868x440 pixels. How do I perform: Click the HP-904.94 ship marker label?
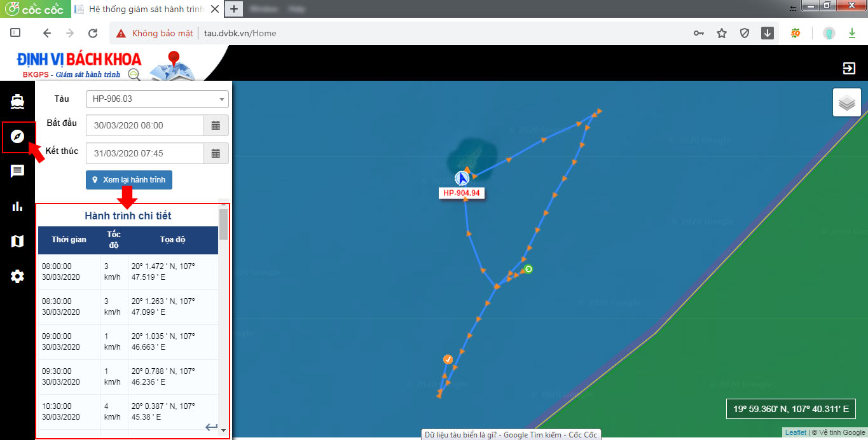click(461, 193)
